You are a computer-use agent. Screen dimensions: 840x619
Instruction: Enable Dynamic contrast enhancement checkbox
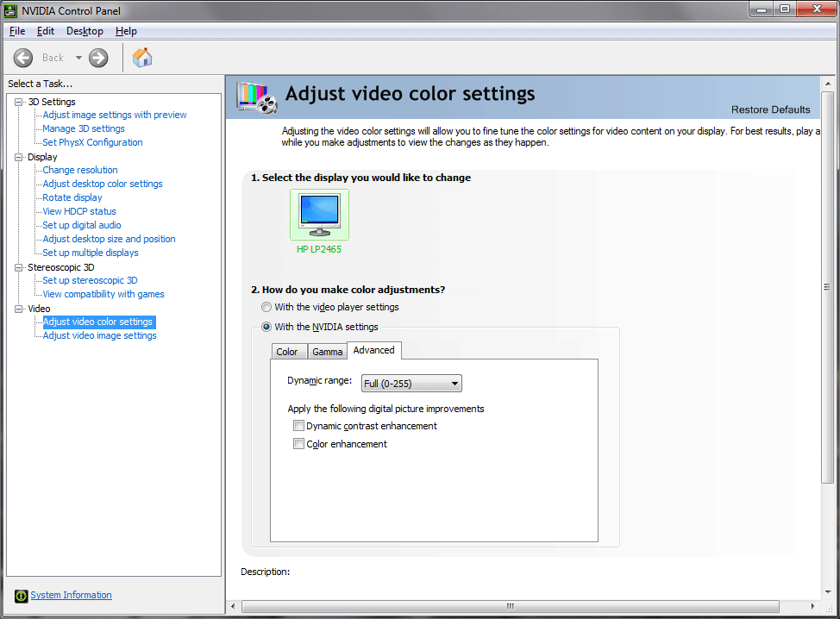(x=298, y=426)
